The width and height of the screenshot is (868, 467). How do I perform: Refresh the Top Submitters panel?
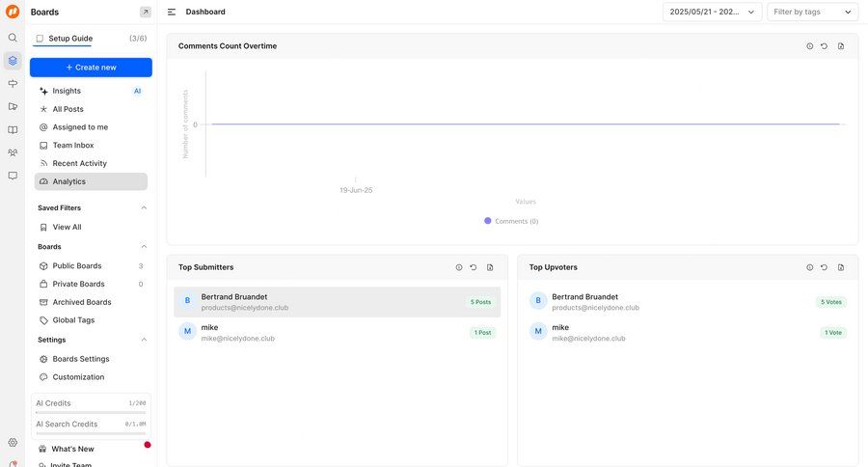474,267
